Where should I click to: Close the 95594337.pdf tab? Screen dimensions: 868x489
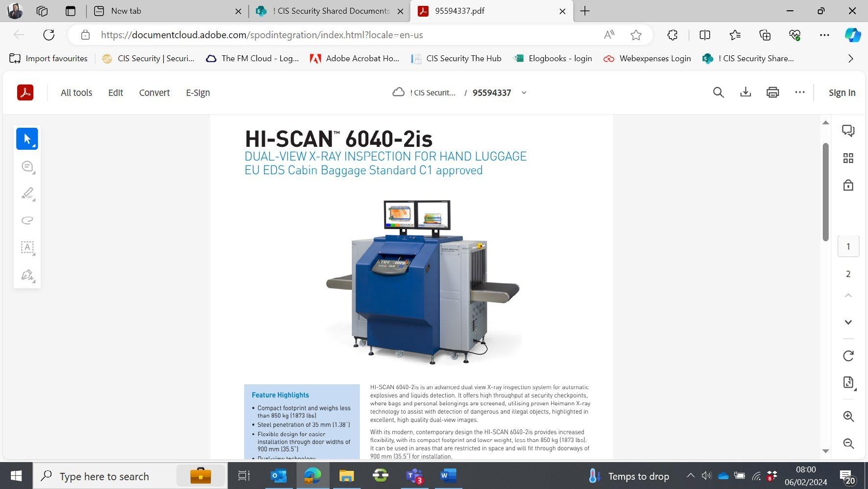(562, 11)
